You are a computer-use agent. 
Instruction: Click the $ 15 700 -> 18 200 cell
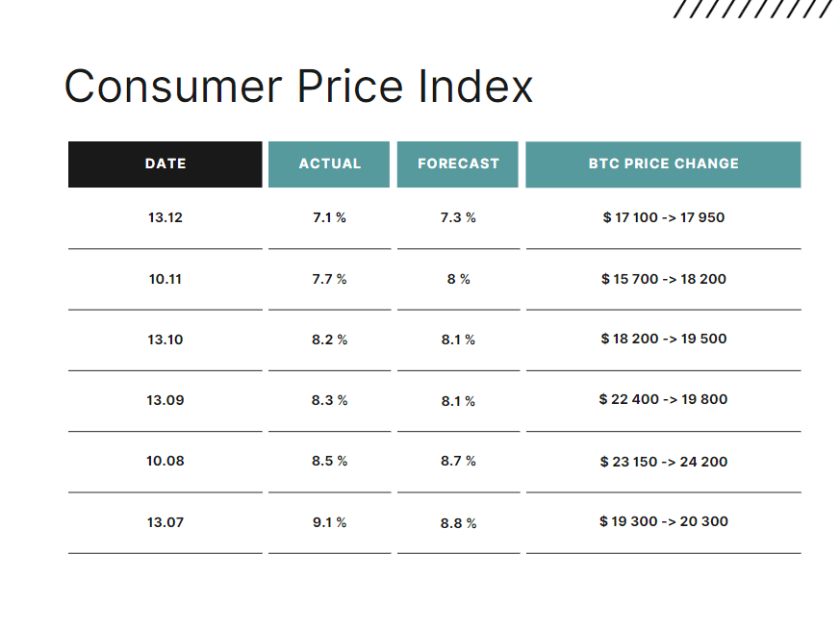coord(663,279)
